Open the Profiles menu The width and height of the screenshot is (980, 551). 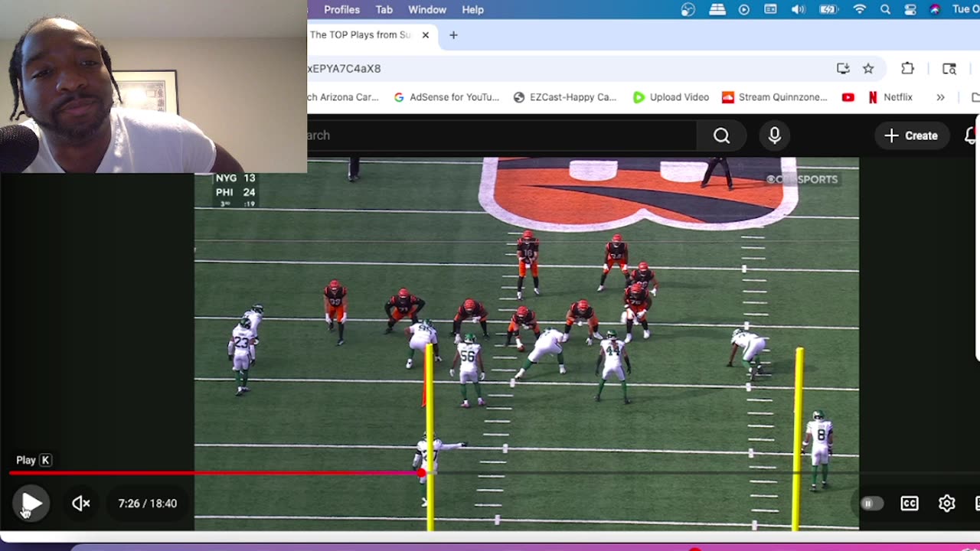tap(341, 10)
